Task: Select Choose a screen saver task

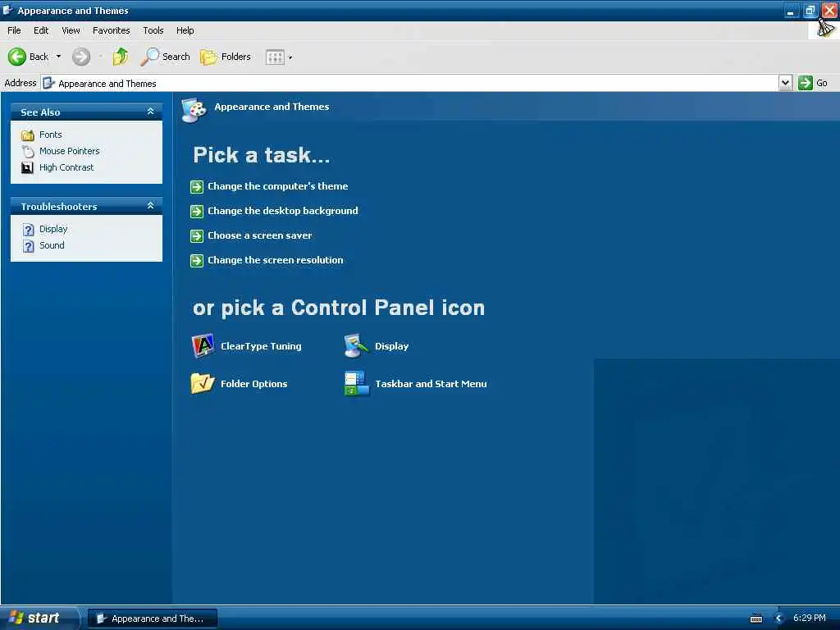Action: [x=259, y=235]
